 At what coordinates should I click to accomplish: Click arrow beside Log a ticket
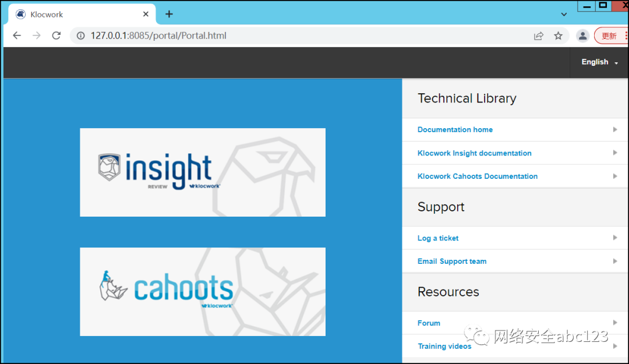point(614,238)
